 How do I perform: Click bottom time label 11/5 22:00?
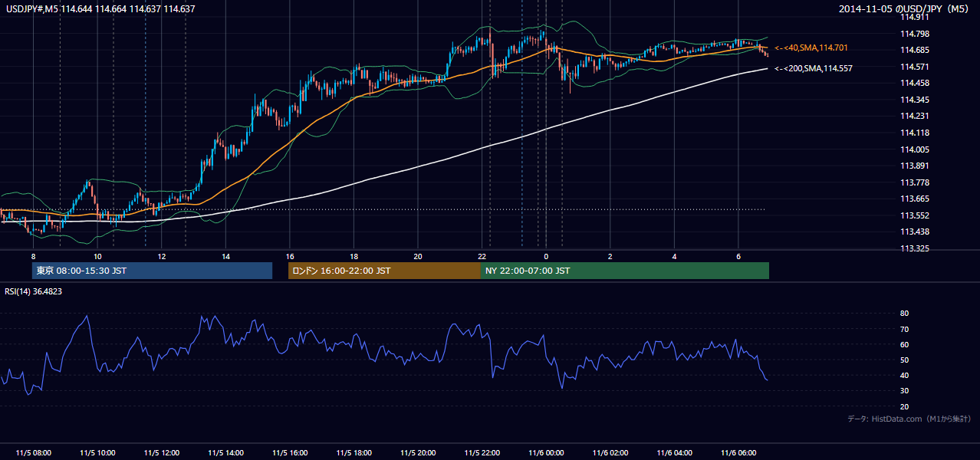(x=482, y=453)
